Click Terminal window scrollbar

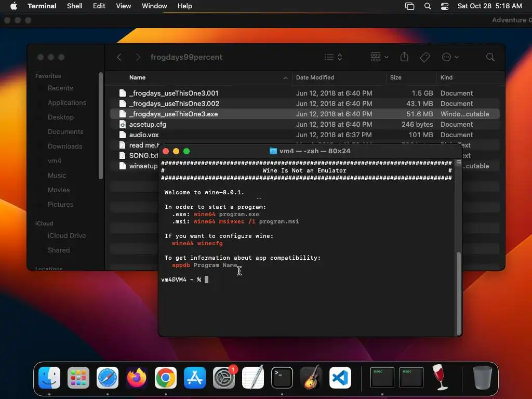(459, 294)
